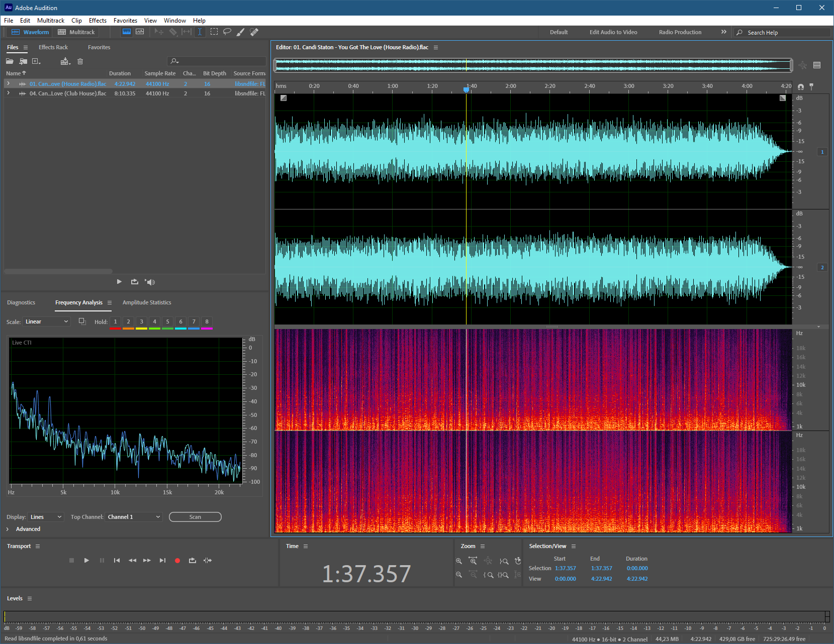Image resolution: width=834 pixels, height=644 pixels.
Task: Toggle left channel 1 enable button
Action: [822, 152]
